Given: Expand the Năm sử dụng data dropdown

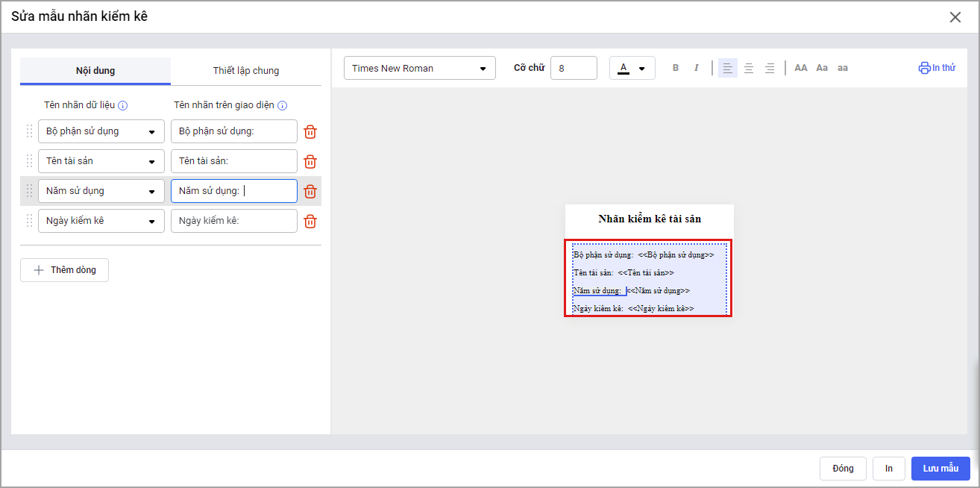Looking at the screenshot, I should click(101, 191).
